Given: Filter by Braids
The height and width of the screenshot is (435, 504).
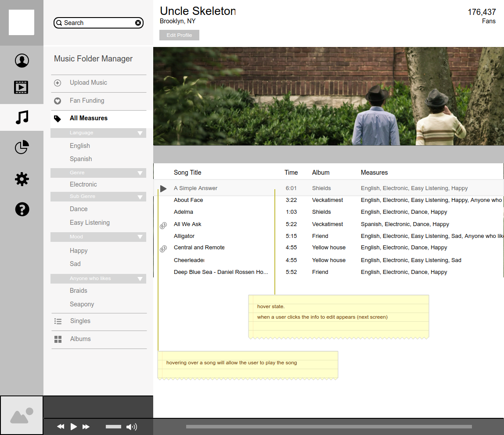Looking at the screenshot, I should (79, 291).
